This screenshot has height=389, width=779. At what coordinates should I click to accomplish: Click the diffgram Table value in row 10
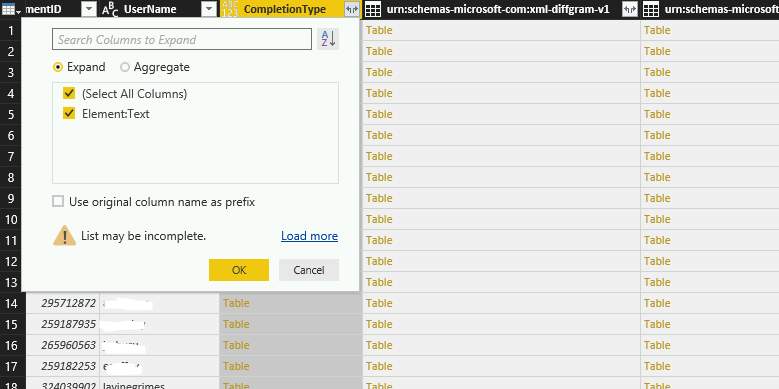(379, 219)
